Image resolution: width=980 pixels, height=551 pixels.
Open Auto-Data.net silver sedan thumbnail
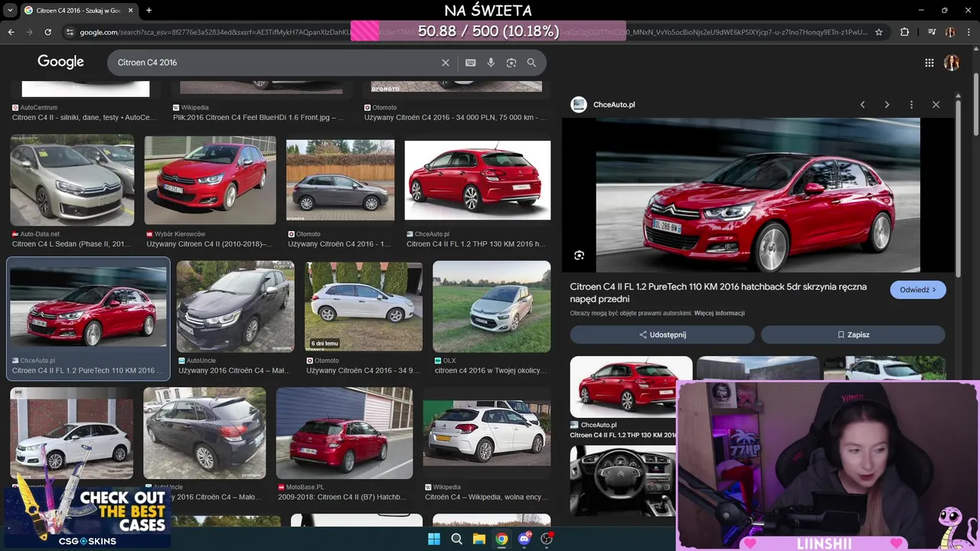[72, 180]
